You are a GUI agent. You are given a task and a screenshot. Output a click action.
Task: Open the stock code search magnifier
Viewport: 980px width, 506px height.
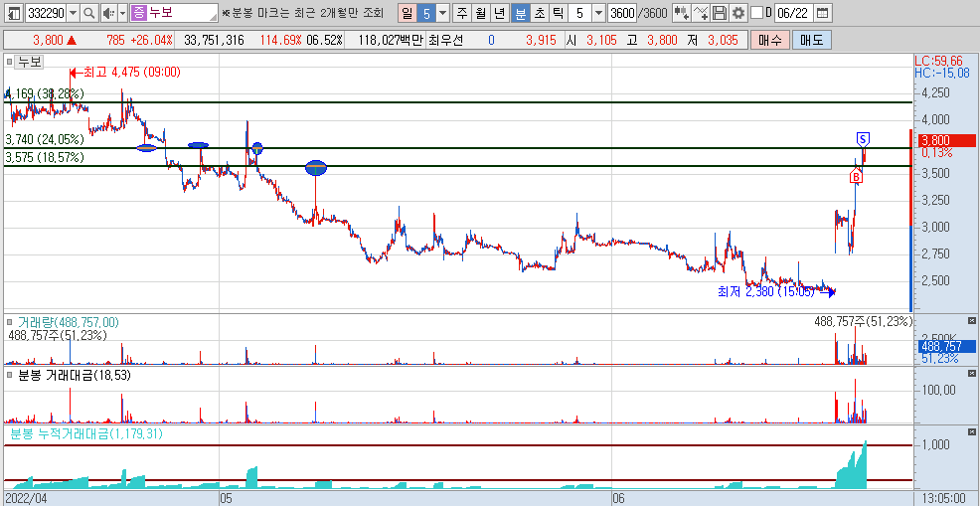pyautogui.click(x=89, y=13)
